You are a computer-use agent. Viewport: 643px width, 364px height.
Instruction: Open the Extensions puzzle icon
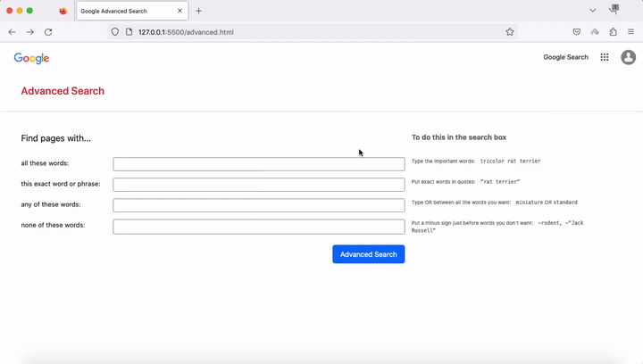[x=613, y=32]
